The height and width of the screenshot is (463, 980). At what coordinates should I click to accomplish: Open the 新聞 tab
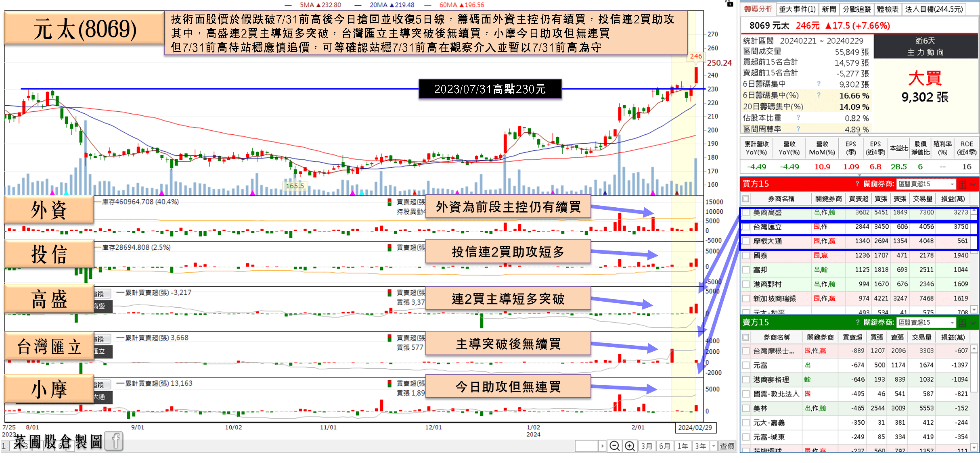pos(829,9)
